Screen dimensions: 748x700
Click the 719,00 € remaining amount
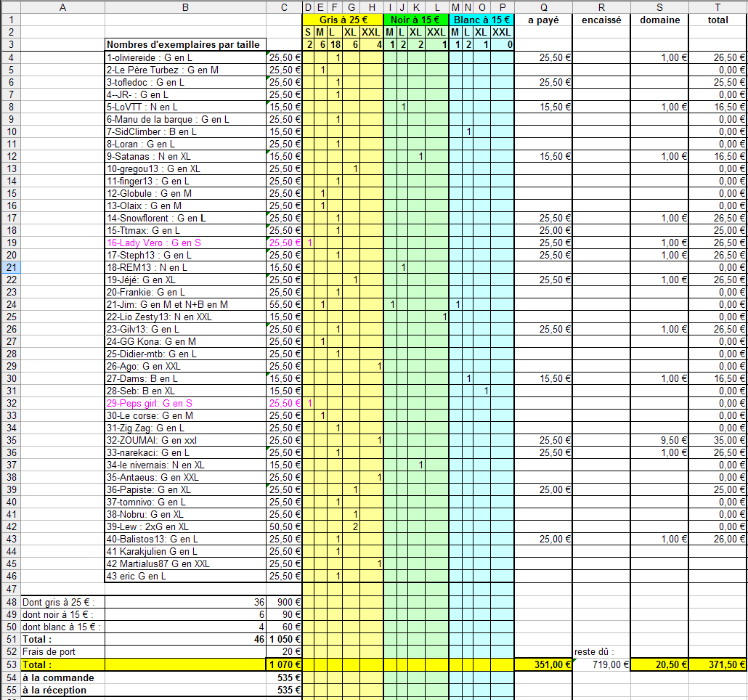click(601, 664)
